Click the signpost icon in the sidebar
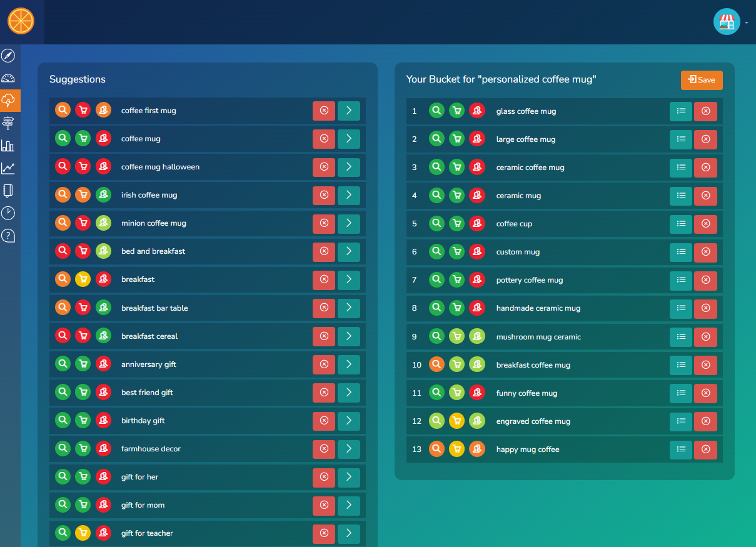This screenshot has height=547, width=756. click(8, 123)
